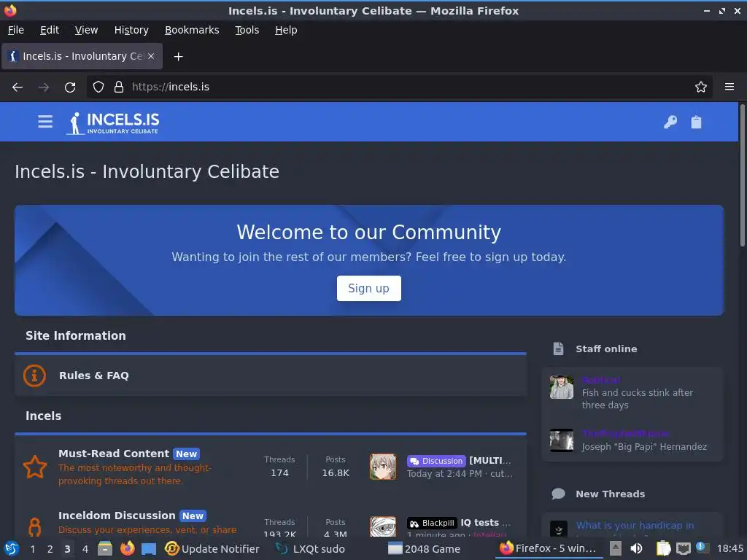Open the View menu

pos(86,30)
